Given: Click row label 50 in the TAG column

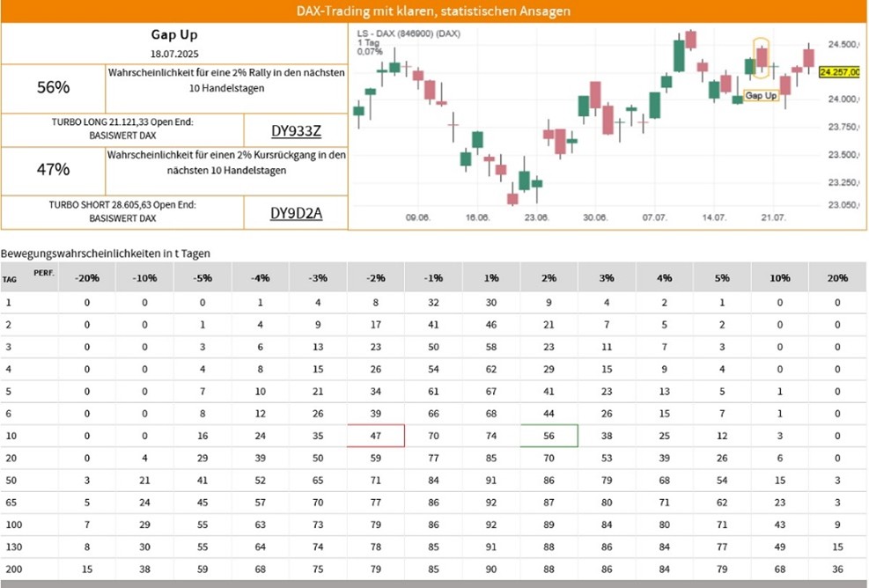Looking at the screenshot, I should click(x=11, y=481).
